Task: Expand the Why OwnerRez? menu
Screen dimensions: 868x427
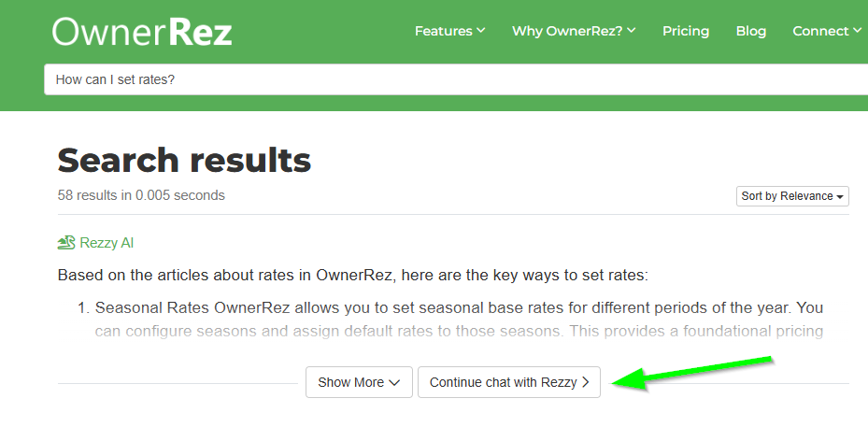Action: (574, 31)
